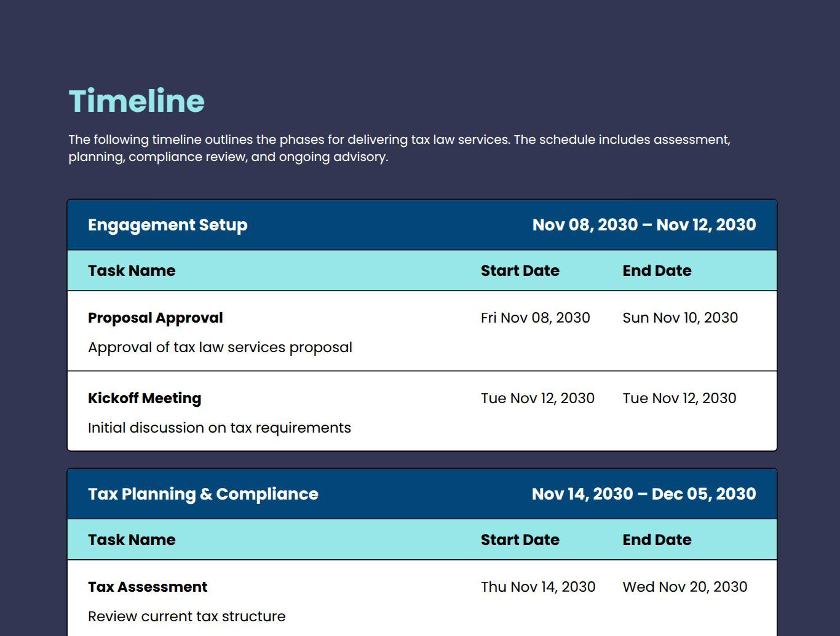This screenshot has width=840, height=636.
Task: Click the Nov 14 – Dec 05 phase date range
Action: [644, 494]
